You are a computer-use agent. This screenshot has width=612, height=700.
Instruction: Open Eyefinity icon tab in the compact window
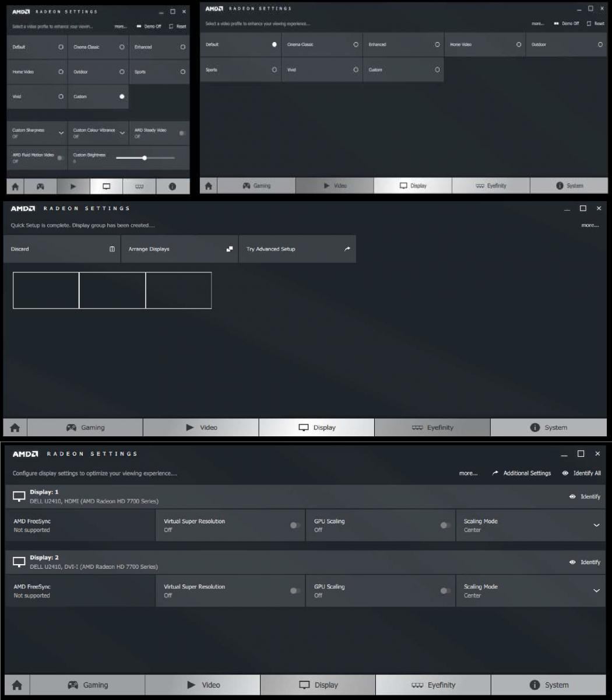[x=140, y=187]
